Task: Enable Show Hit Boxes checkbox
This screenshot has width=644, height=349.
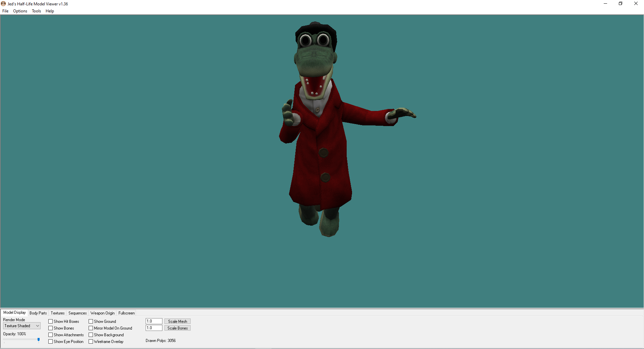Action: 51,322
